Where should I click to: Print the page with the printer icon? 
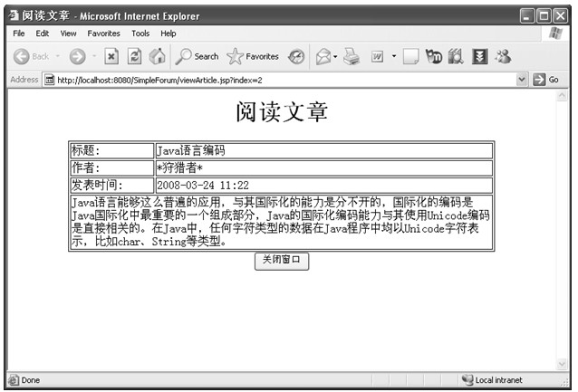pyautogui.click(x=352, y=56)
